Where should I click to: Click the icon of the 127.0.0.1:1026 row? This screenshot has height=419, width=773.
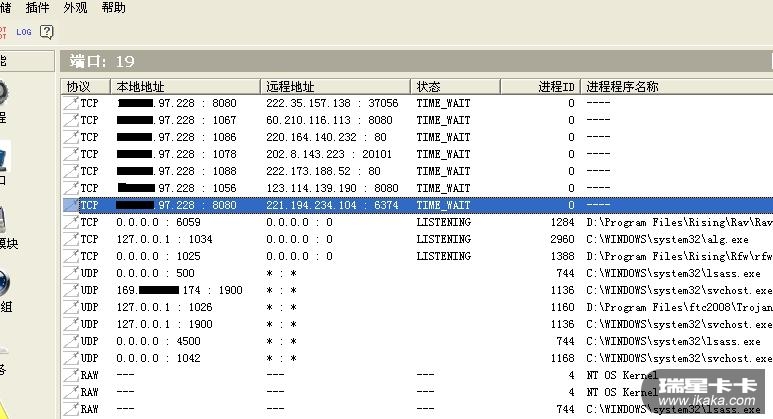(x=71, y=307)
